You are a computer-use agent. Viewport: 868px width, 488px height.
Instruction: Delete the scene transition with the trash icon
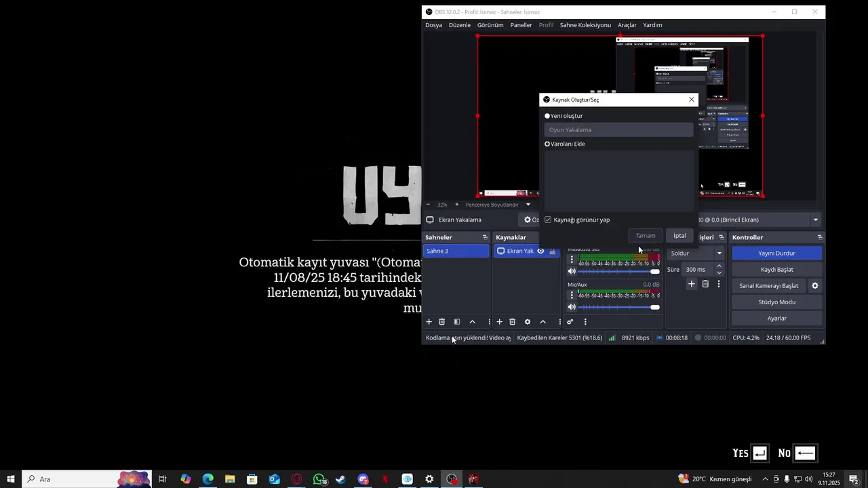tap(705, 284)
